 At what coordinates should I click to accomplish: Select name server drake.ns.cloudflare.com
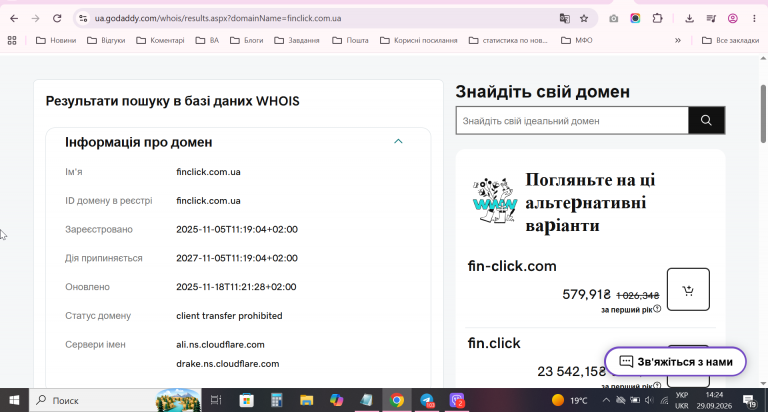click(x=228, y=364)
